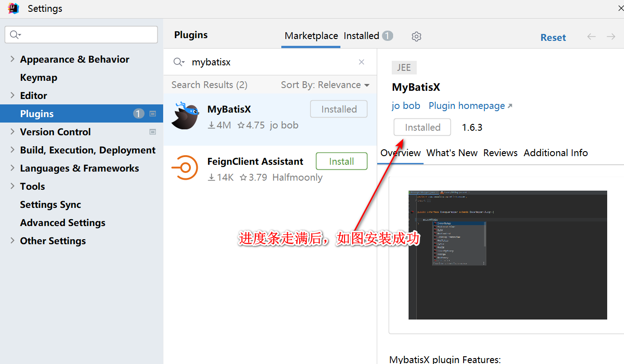Click the MyBatisX title in details panel
The width and height of the screenshot is (624, 364).
pyautogui.click(x=416, y=88)
